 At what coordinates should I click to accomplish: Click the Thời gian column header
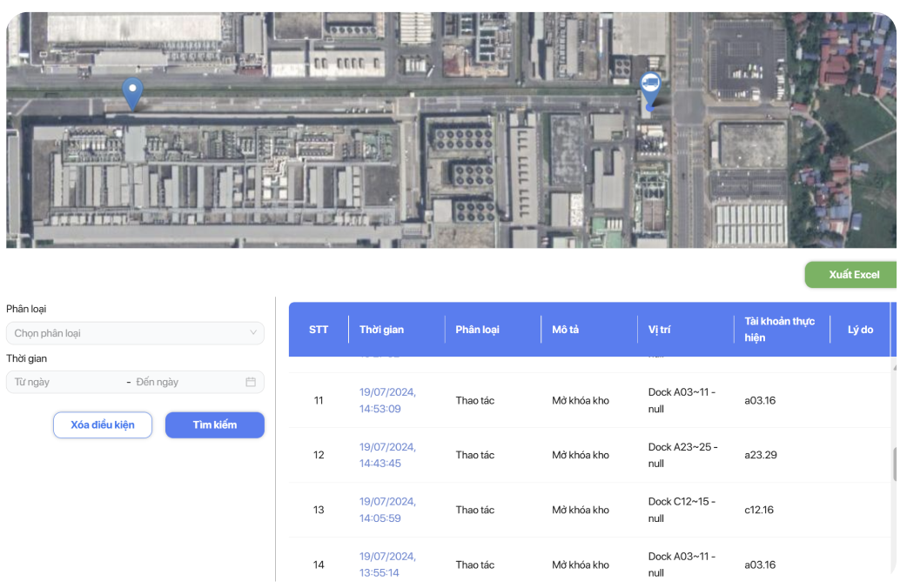pos(381,330)
